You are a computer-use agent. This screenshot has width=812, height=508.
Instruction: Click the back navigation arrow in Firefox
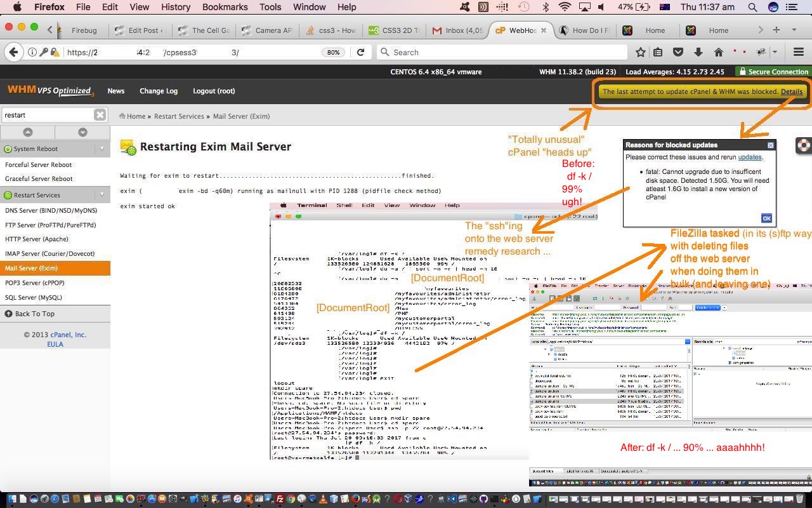coord(13,52)
